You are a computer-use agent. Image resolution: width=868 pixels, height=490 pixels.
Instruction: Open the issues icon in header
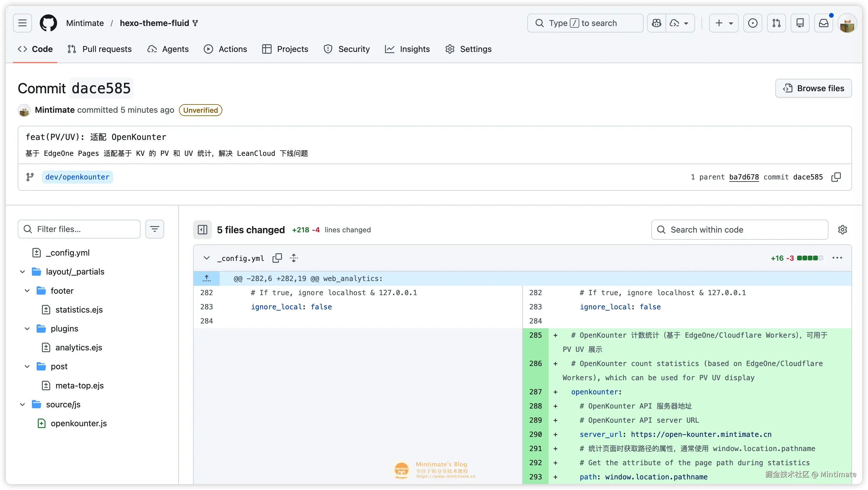tap(753, 23)
